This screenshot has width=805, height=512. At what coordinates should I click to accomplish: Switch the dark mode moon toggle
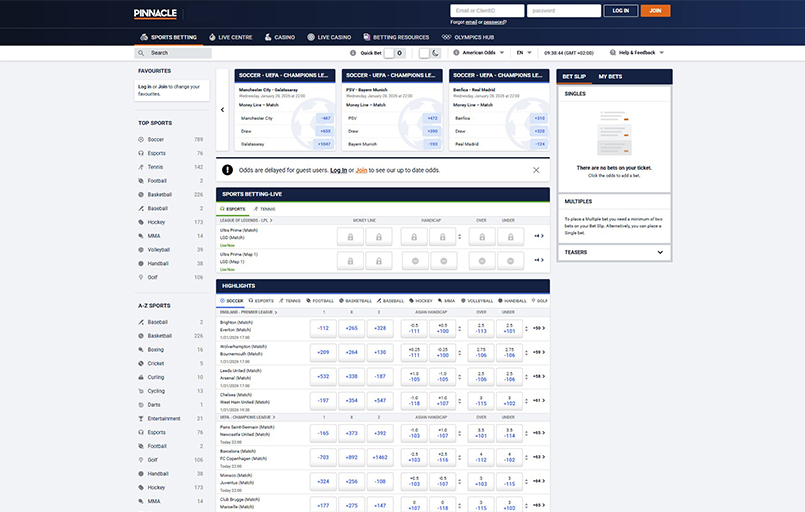(430, 53)
